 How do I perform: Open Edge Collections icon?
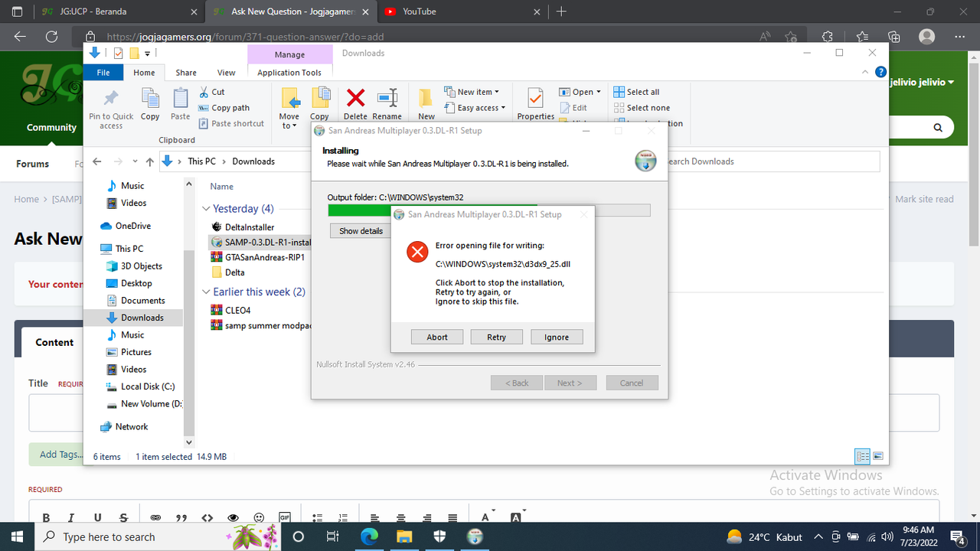coord(893,36)
